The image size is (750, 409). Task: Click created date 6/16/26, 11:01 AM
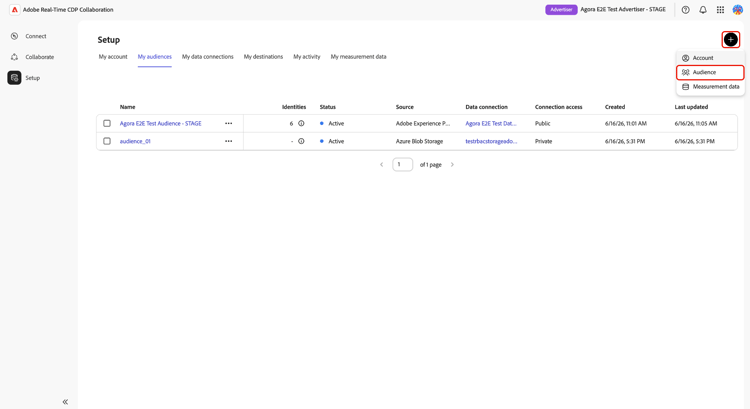coord(626,123)
